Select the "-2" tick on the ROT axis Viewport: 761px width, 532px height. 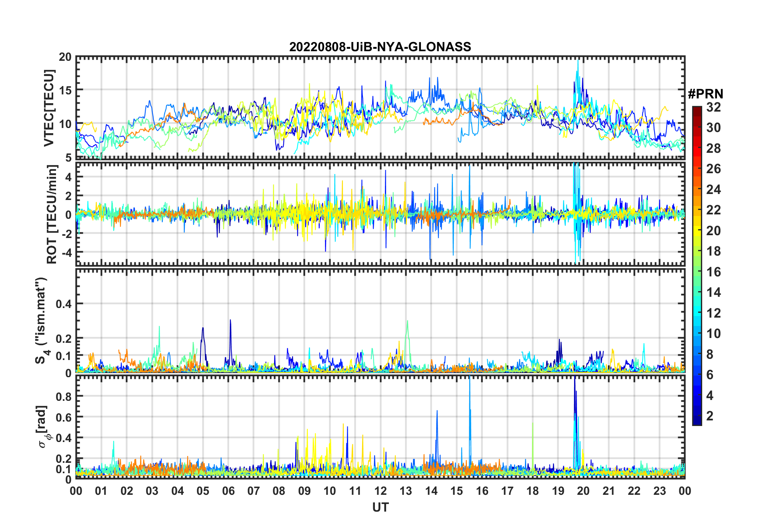[x=67, y=234]
